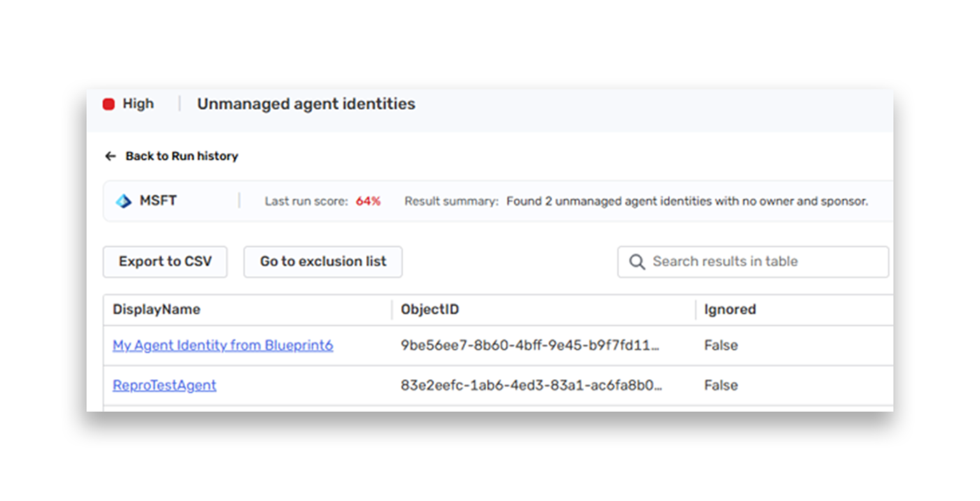Sort by Ignored column header
The image size is (980, 501).
tap(730, 309)
